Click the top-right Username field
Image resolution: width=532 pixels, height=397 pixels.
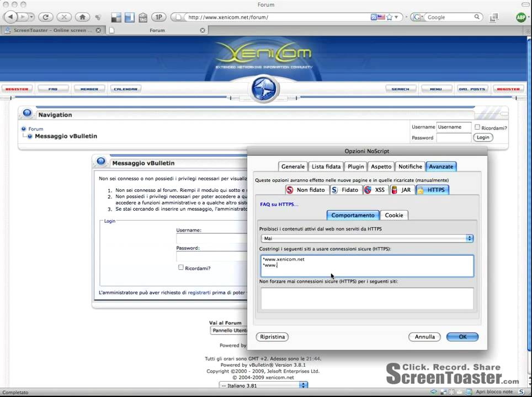[x=454, y=127]
